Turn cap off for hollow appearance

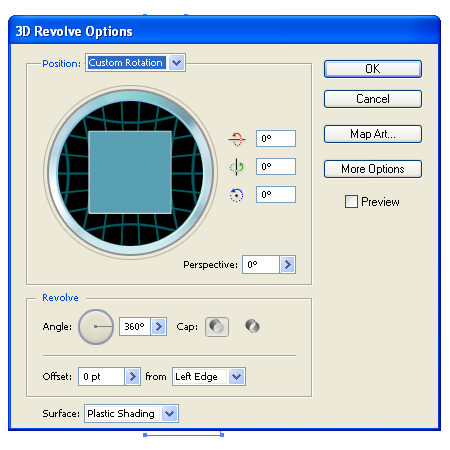click(252, 326)
